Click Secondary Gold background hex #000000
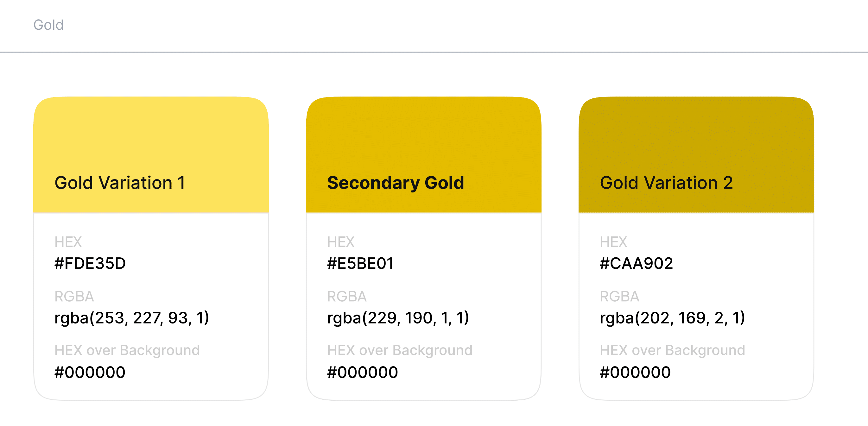The height and width of the screenshot is (426, 868). click(x=363, y=373)
